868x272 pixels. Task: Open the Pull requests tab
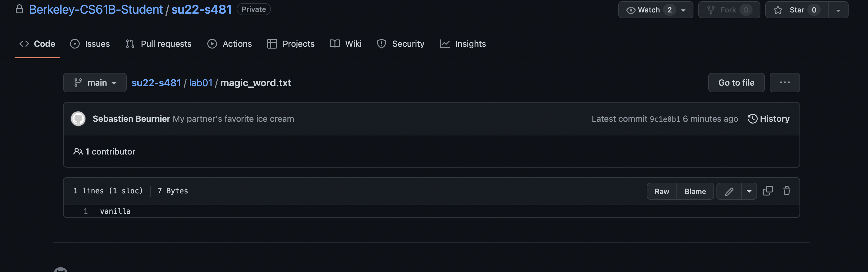click(159, 44)
